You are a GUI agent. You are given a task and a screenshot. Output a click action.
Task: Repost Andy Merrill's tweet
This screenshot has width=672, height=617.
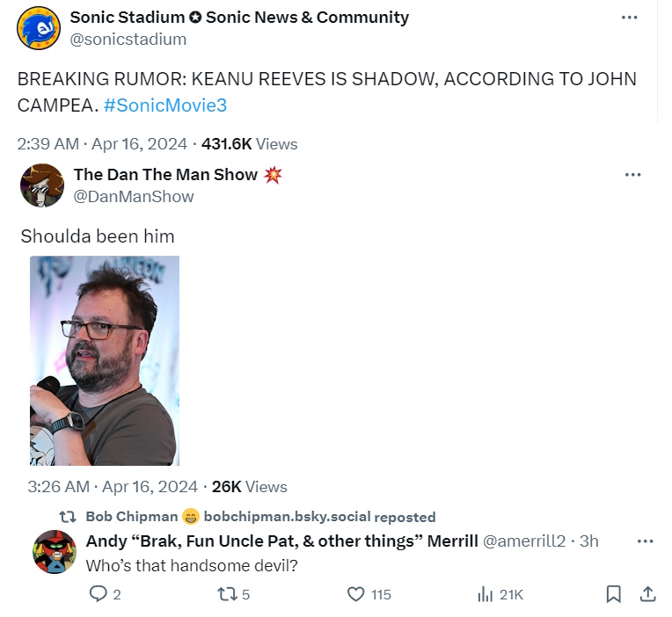[225, 595]
